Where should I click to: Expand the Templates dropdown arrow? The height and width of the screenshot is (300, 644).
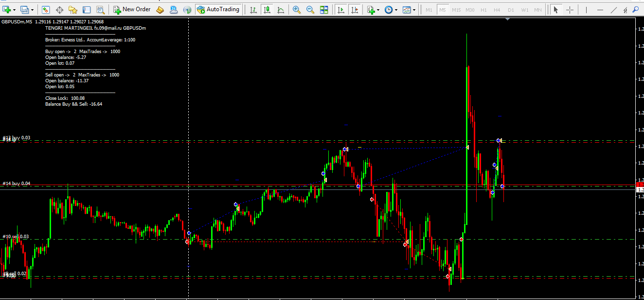pos(414,10)
